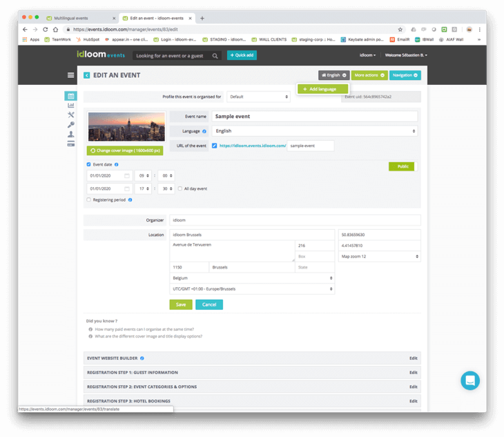Viewport: 504px width, 437px height.
Task: Expand the Map zoom 12 dropdown
Action: pos(379,256)
